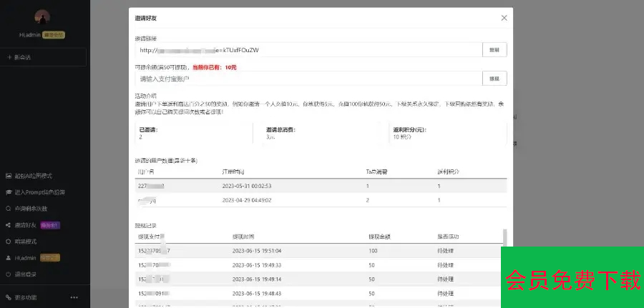Screen dimensions: 644x308
Task: Click the 提现 withdraw button
Action: tap(494, 79)
